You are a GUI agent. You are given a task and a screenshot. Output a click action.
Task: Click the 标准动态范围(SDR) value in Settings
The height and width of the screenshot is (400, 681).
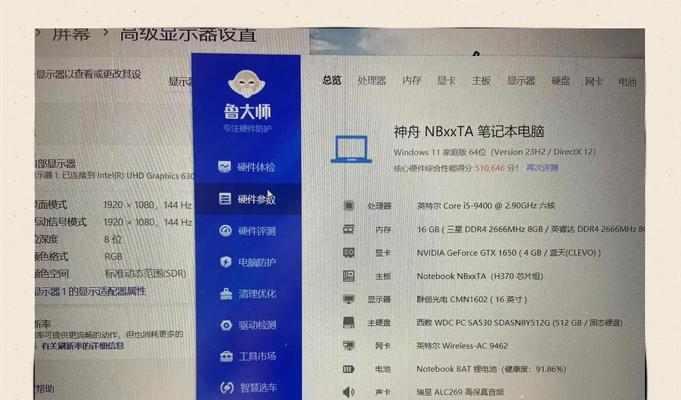pyautogui.click(x=145, y=274)
